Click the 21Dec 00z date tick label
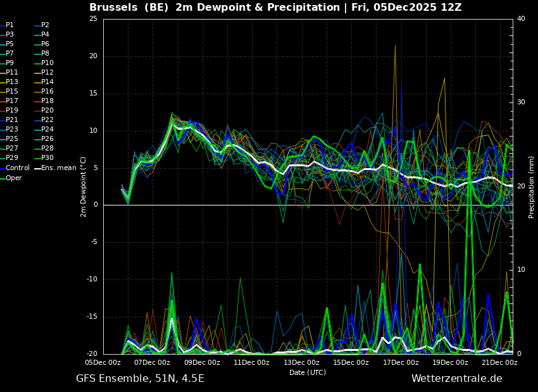 coord(499,363)
